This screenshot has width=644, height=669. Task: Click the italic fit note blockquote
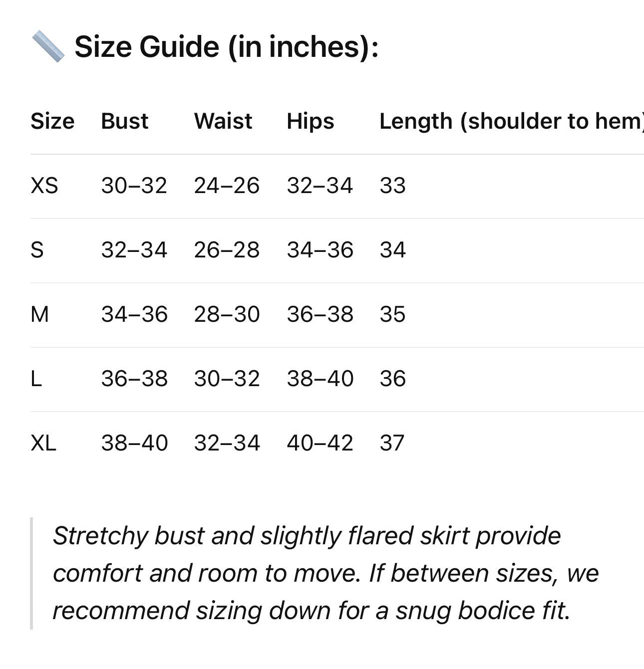[325, 573]
